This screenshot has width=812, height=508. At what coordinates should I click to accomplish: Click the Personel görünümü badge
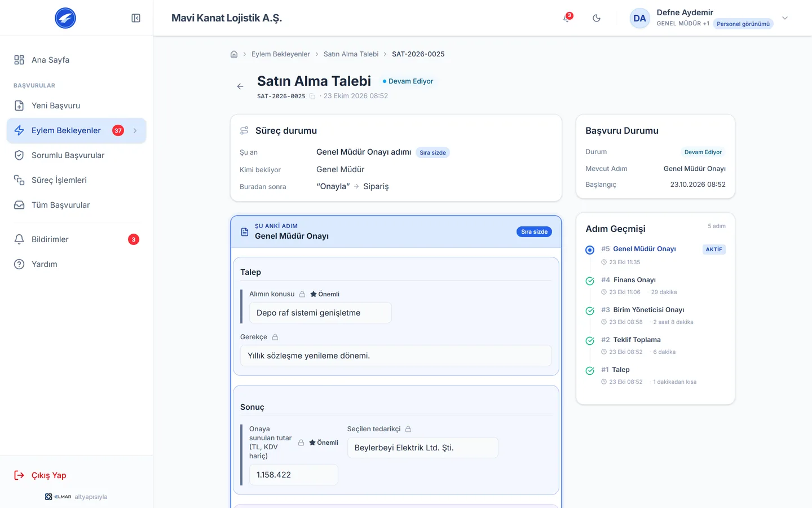point(743,24)
